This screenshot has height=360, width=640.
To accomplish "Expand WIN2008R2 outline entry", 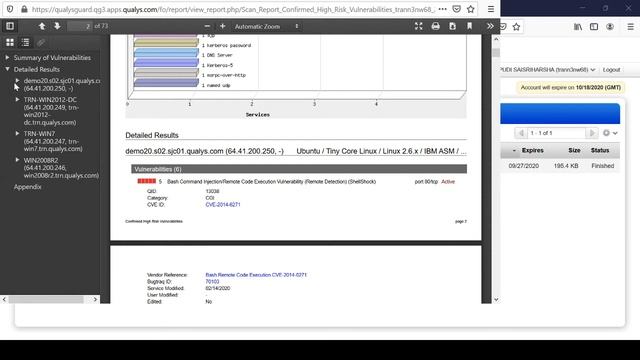I will click(17, 160).
